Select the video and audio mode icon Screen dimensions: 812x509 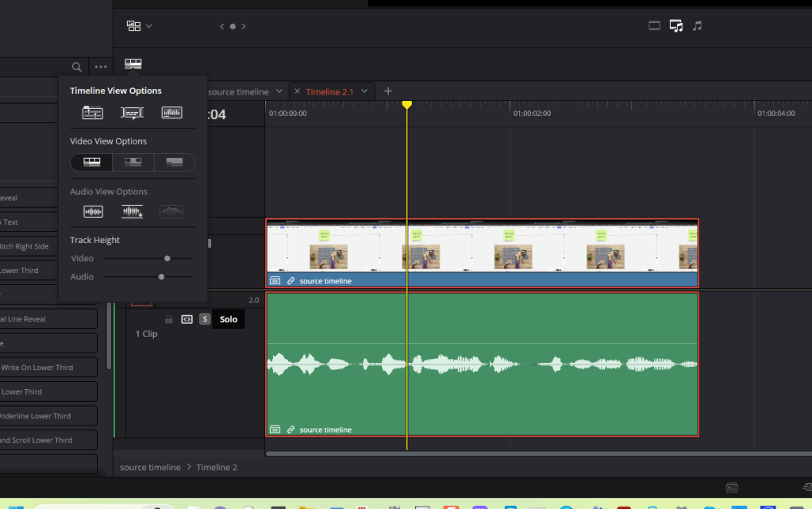pyautogui.click(x=675, y=25)
